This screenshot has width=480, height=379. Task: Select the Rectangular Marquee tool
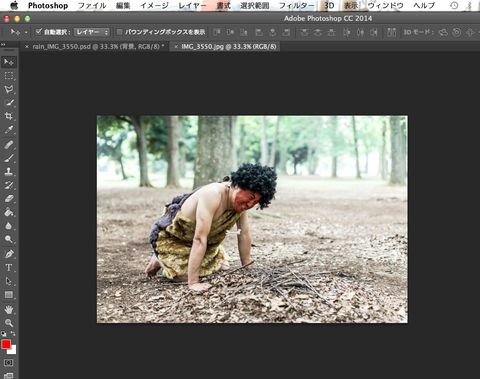9,76
